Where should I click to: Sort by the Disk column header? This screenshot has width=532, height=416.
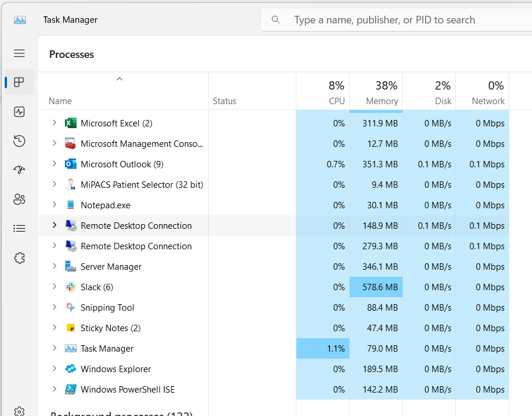[x=429, y=91]
